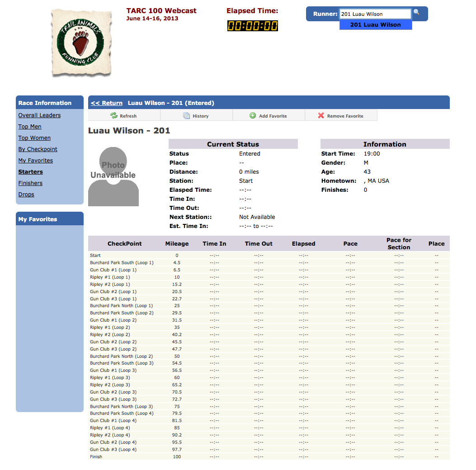Image resolution: width=476 pixels, height=470 pixels.
Task: Click the Trail Animals Running Club logo
Action: [x=81, y=43]
